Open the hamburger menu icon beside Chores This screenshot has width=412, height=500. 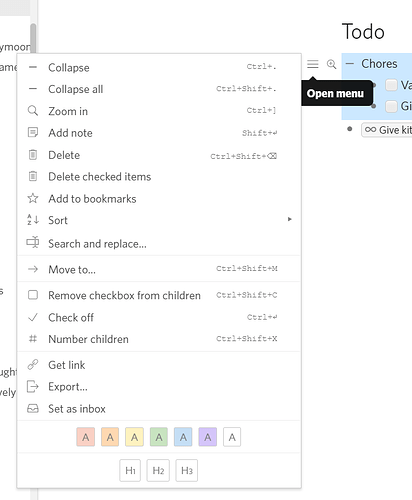pos(312,64)
